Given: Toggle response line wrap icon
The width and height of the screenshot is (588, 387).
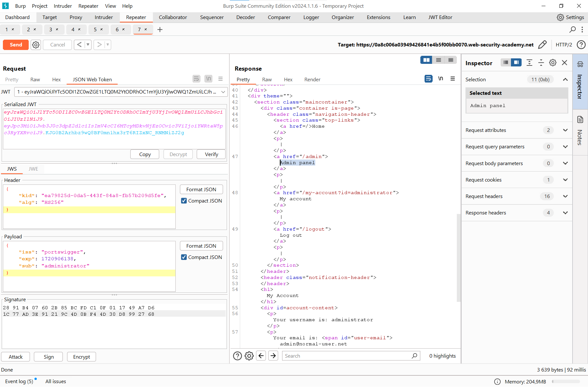Looking at the screenshot, I should tap(428, 79).
